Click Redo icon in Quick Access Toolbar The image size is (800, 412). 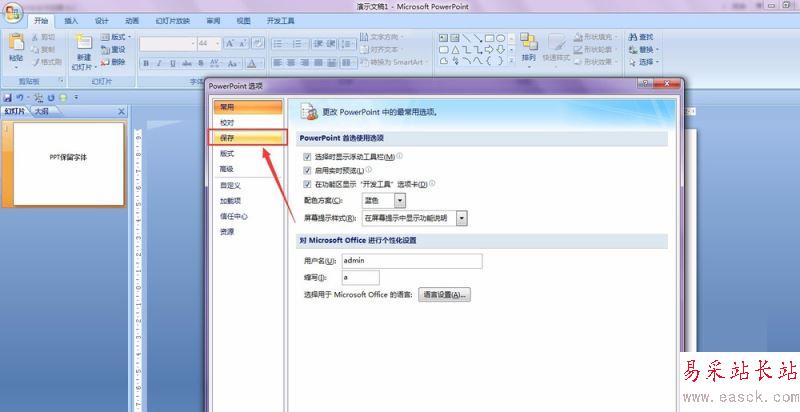pos(51,97)
